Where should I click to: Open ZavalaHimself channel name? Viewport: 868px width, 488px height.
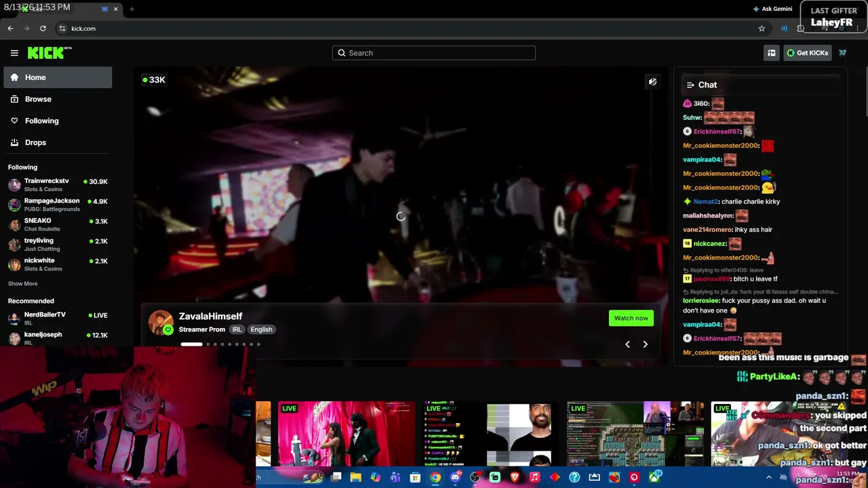point(210,317)
